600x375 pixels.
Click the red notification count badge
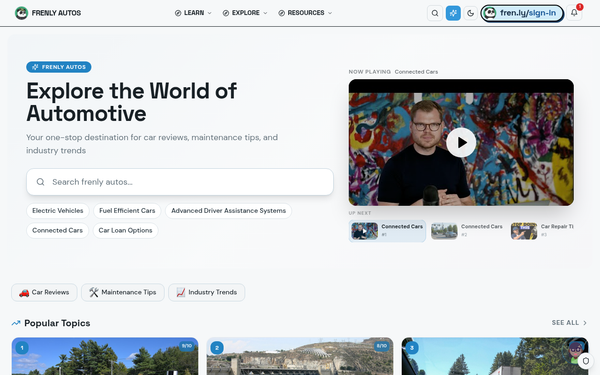580,7
